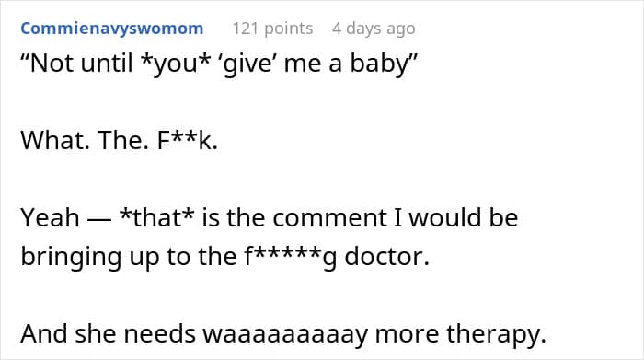This screenshot has width=644, height=360.
Task: Click the word And in last paragraph
Action: click(x=44, y=333)
